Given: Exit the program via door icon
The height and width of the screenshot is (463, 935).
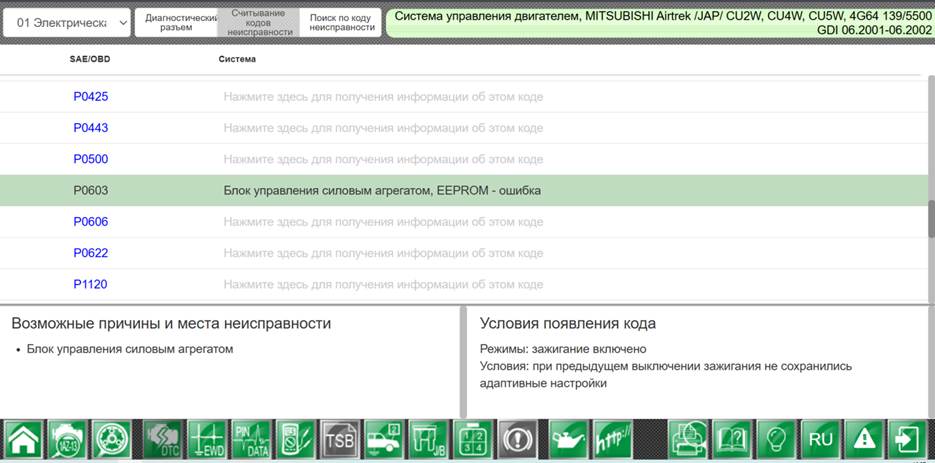Looking at the screenshot, I should pos(908,440).
